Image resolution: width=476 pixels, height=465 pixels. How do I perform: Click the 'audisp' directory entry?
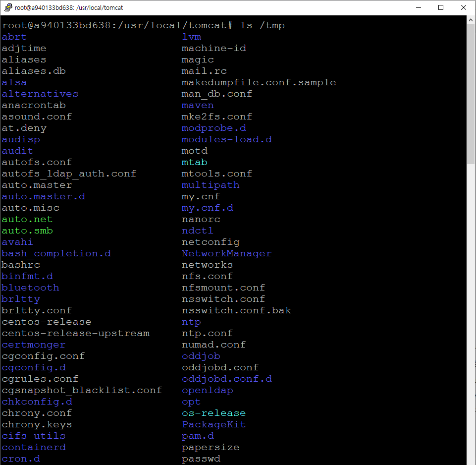21,140
